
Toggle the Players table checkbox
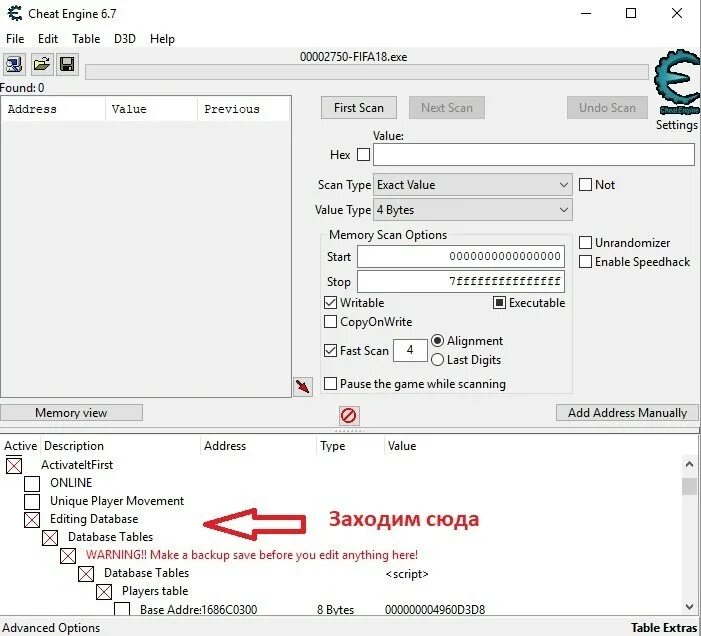[x=104, y=592]
